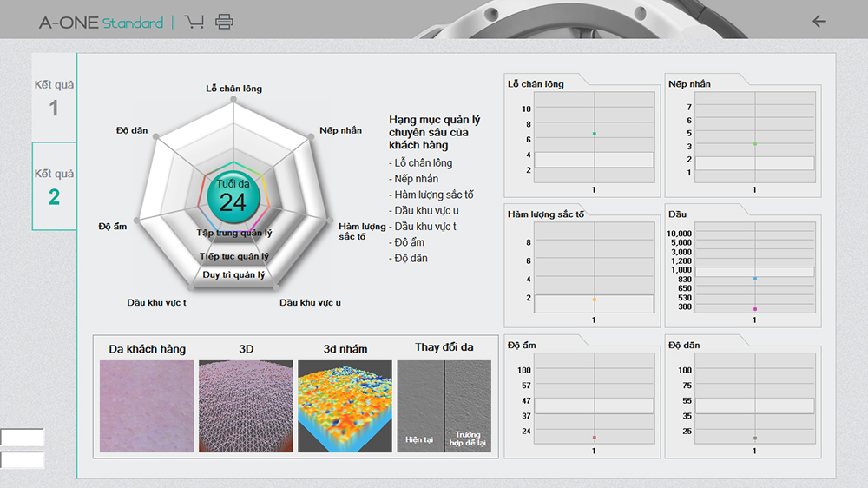Click the magenta point in Dầu chart
The image size is (868, 488).
(x=755, y=309)
